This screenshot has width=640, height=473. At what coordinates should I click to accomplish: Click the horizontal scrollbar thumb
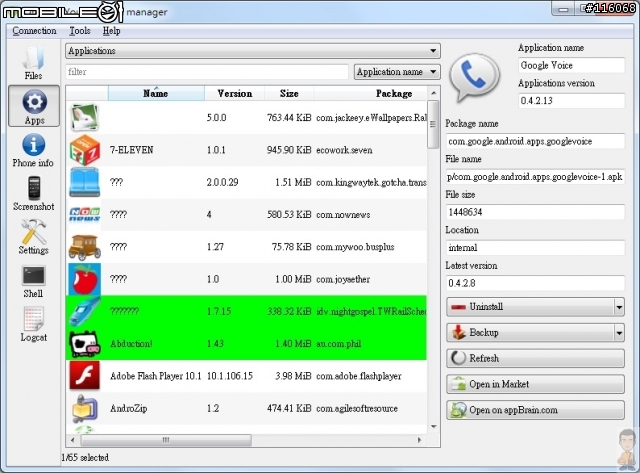click(x=166, y=440)
